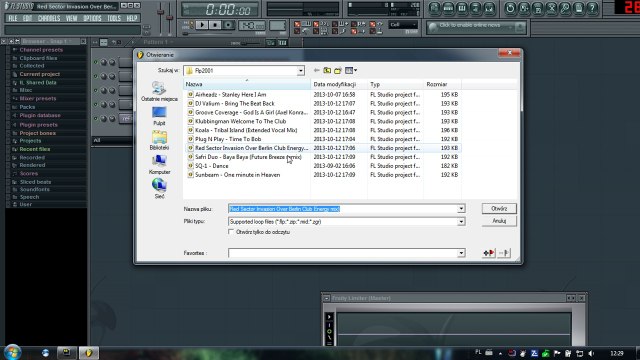
Task: Click FL Studio fruit icon on taskbar
Action: [x=89, y=353]
